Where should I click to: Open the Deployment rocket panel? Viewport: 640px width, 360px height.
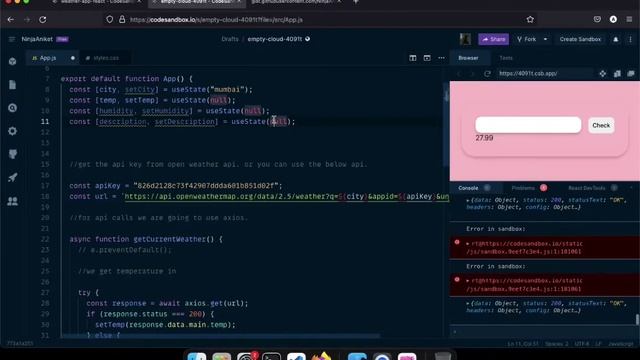click(x=13, y=178)
